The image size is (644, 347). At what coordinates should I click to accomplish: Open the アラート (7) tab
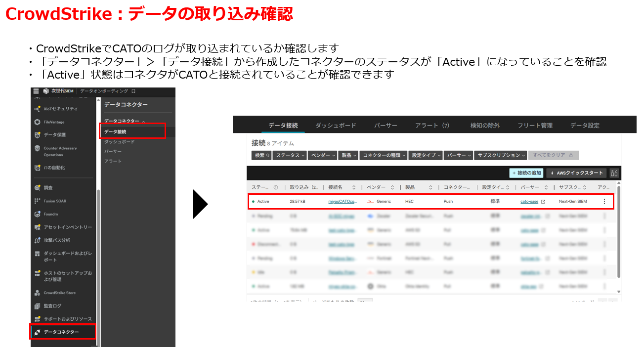(432, 126)
